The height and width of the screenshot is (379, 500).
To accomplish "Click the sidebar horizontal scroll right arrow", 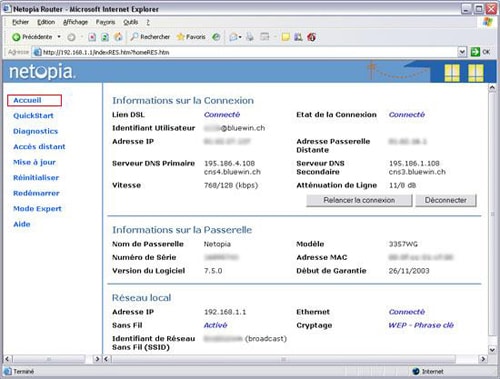I will (x=97, y=359).
